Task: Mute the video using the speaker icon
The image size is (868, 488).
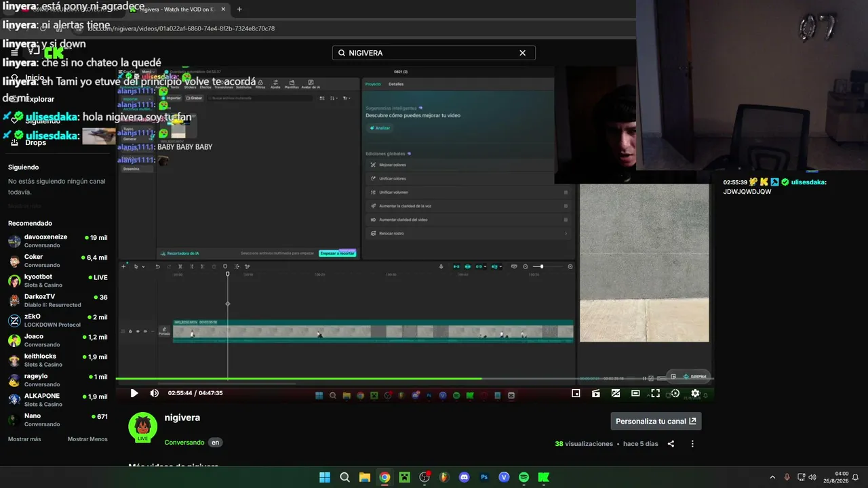Action: point(154,393)
